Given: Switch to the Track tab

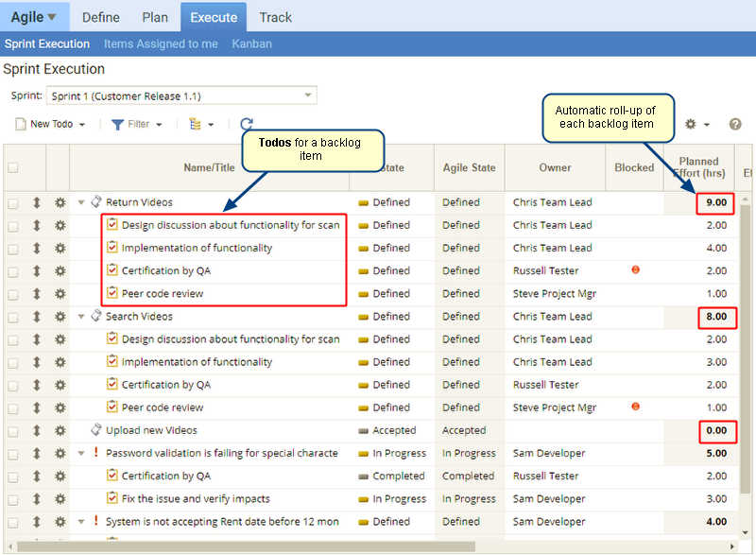Looking at the screenshot, I should [x=275, y=17].
